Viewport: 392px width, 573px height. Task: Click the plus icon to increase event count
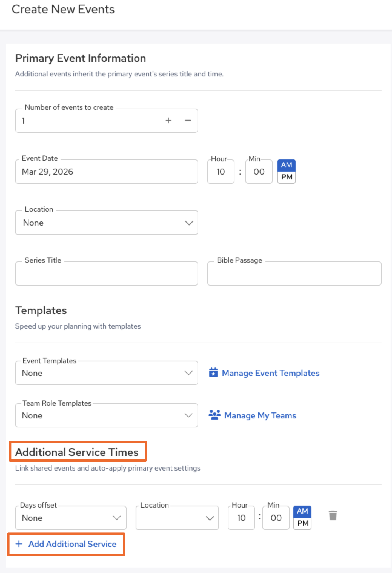(x=168, y=120)
